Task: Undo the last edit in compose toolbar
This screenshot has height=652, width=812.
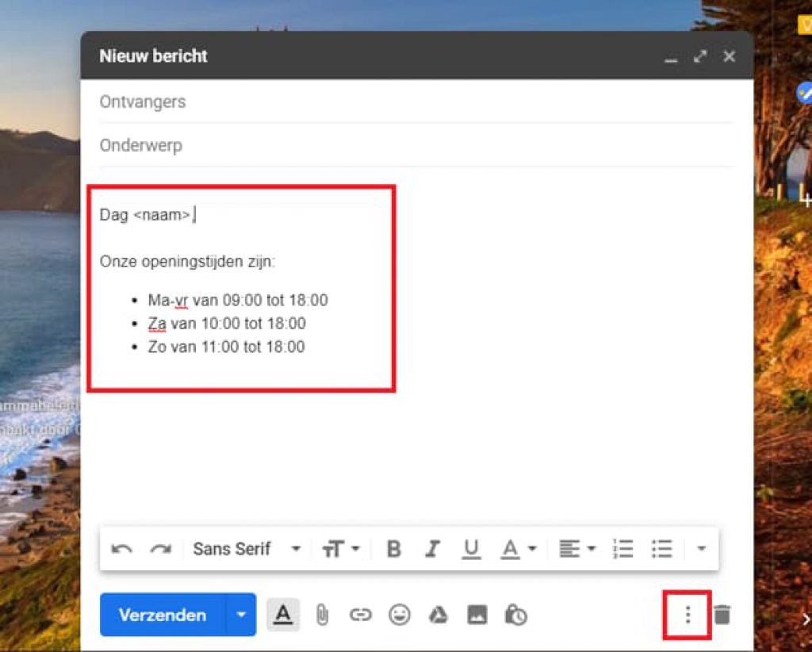Action: (121, 549)
